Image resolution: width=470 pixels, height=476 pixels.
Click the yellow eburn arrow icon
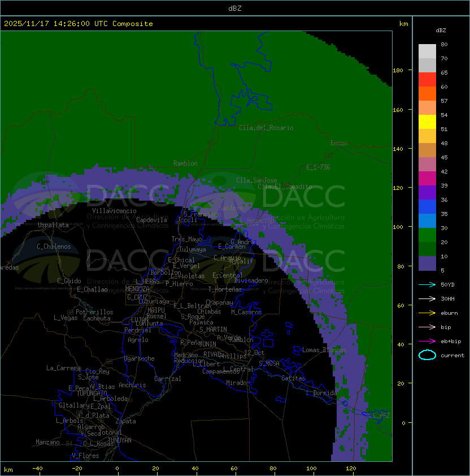[x=427, y=313]
